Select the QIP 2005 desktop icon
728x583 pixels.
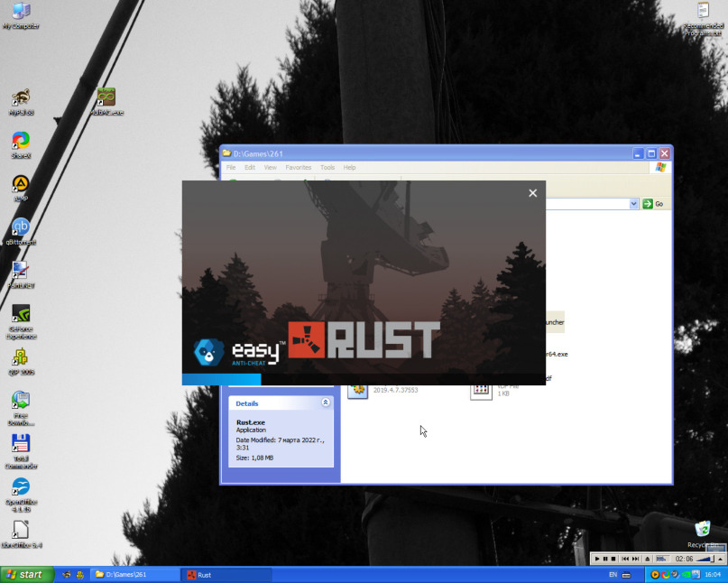(21, 362)
